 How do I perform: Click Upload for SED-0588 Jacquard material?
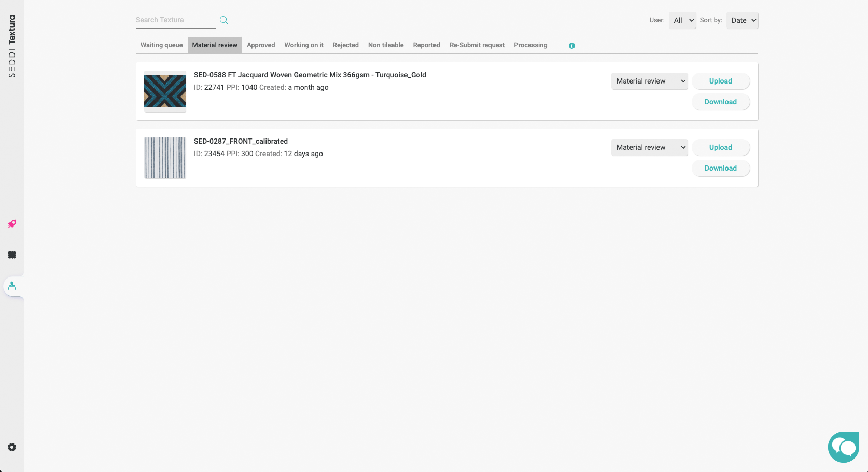click(720, 81)
